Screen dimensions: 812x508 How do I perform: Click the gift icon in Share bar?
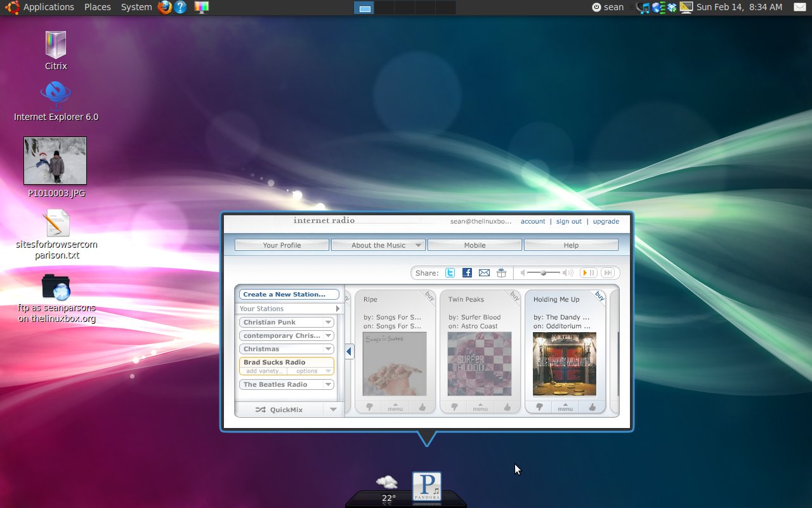pos(501,272)
